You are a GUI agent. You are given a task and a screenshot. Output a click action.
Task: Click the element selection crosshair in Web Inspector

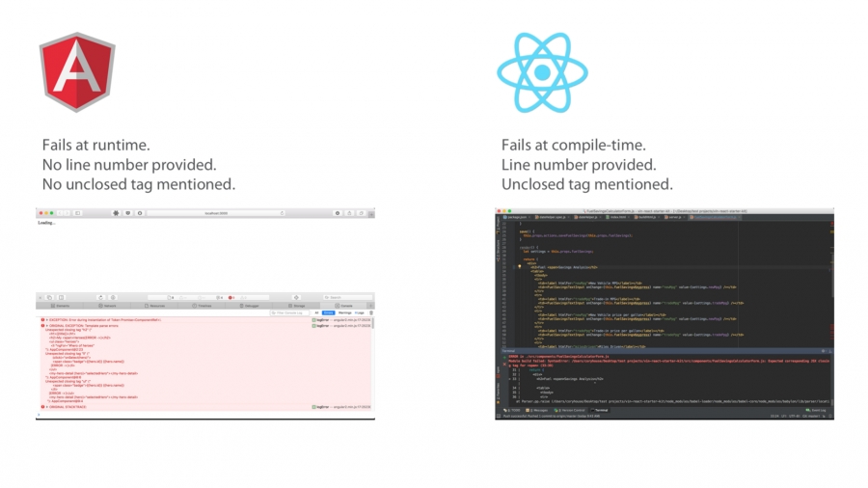click(296, 298)
